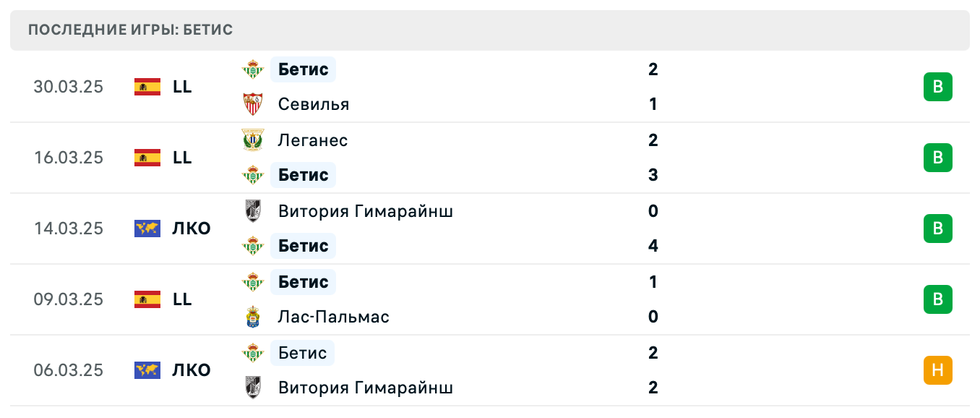The image size is (980, 418).
Task: Click the green В result of the Леганес game
Action: point(939,158)
